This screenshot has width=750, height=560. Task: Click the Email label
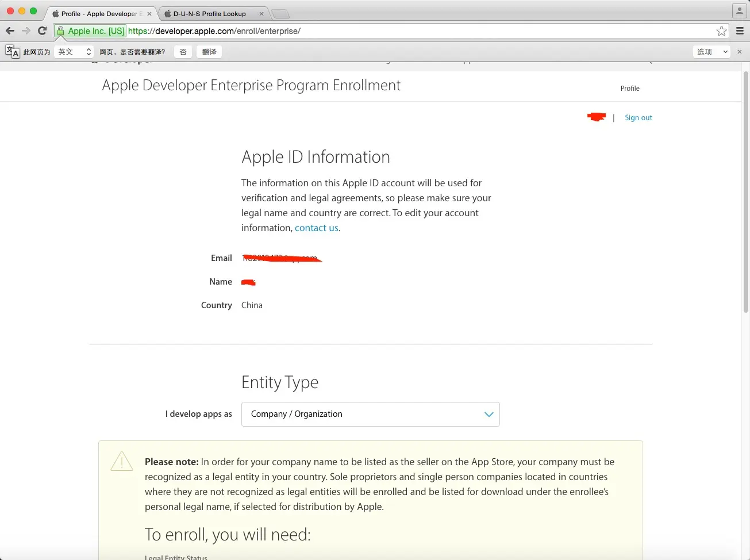pyautogui.click(x=221, y=258)
